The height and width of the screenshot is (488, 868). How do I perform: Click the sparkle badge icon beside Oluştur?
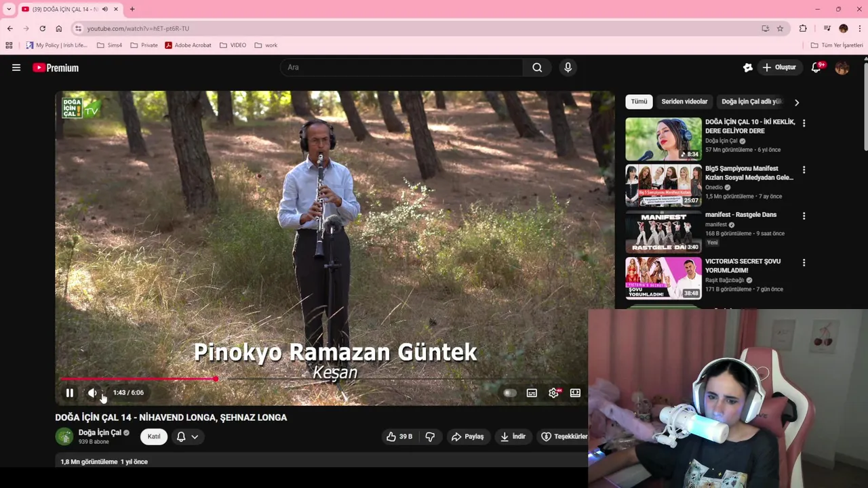(747, 67)
